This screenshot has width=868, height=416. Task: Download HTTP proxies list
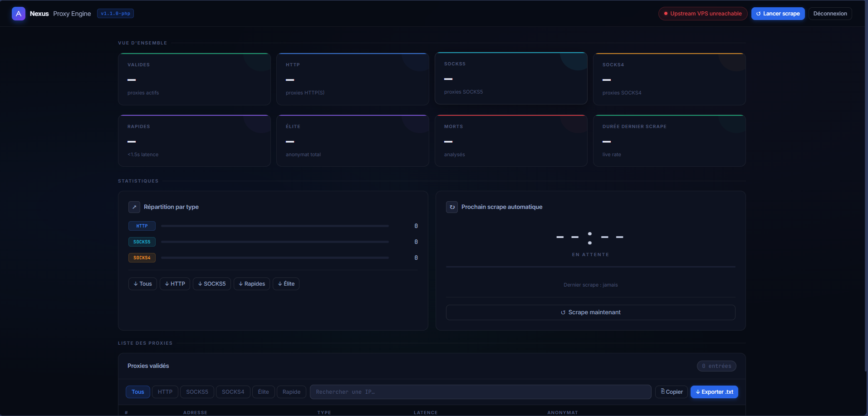pyautogui.click(x=175, y=284)
